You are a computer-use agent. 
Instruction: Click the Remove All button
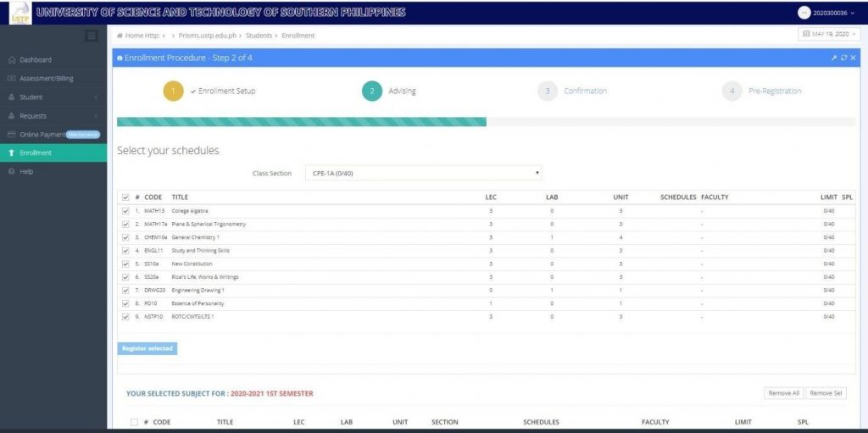pyautogui.click(x=782, y=393)
